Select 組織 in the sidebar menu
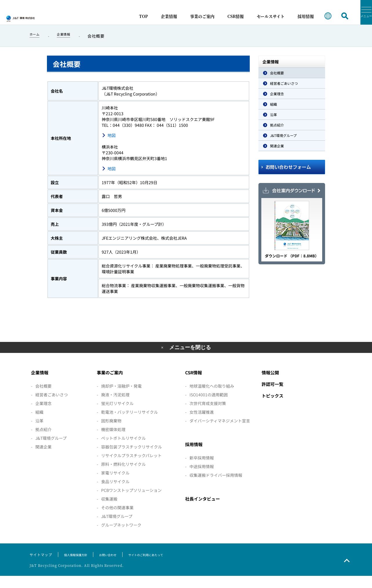 tap(292, 104)
